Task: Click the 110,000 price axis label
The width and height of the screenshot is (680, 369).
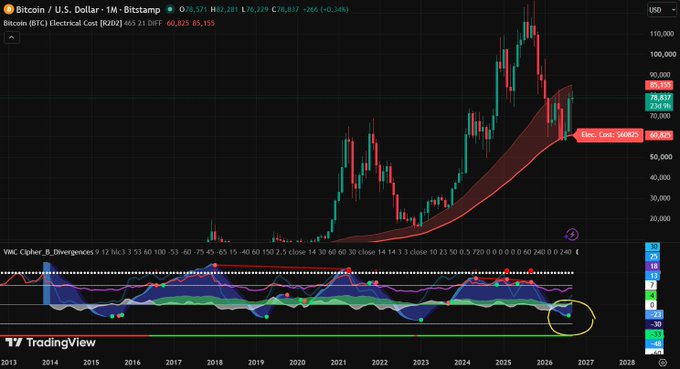Action: click(x=662, y=34)
